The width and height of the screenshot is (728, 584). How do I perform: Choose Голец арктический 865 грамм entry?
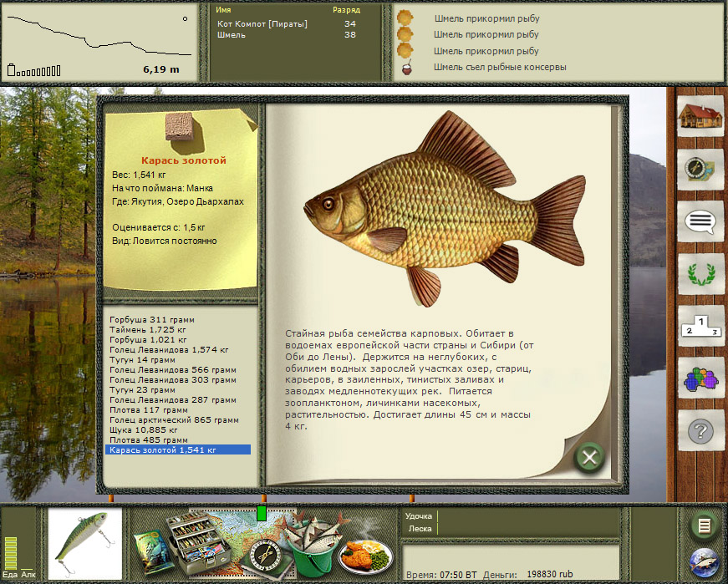[x=174, y=420]
